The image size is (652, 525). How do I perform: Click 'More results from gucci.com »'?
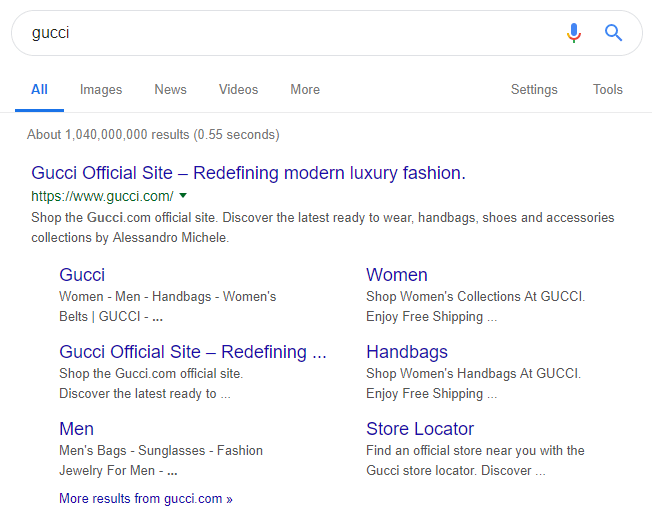(146, 498)
